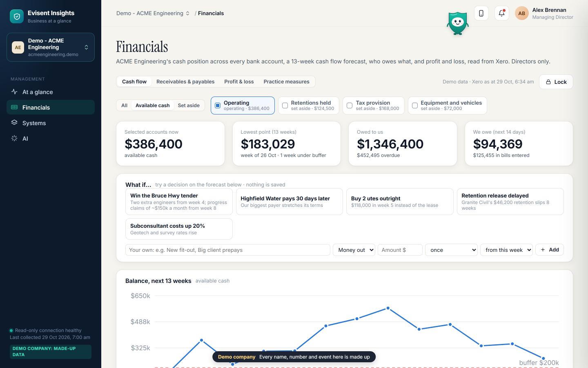This screenshot has width=588, height=368.
Task: Click the $1,346,400 Owed to us value
Action: tap(390, 144)
